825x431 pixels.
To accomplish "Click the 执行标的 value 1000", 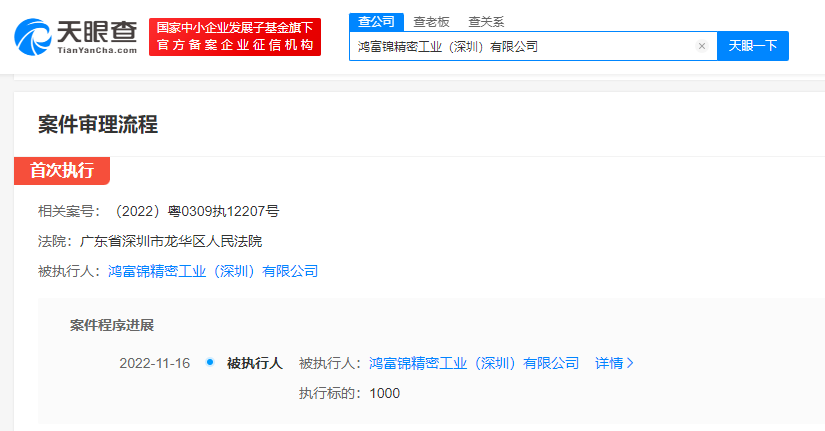I will click(385, 394).
